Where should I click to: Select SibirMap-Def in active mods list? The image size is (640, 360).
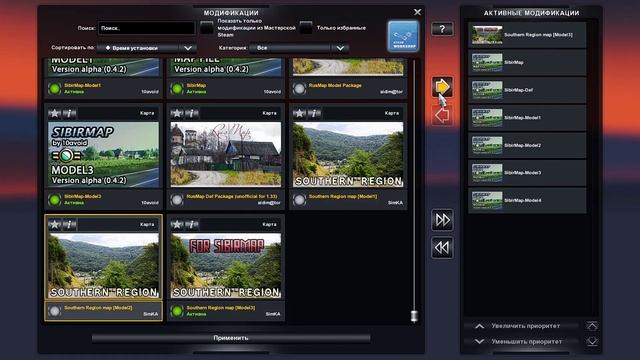(x=527, y=90)
